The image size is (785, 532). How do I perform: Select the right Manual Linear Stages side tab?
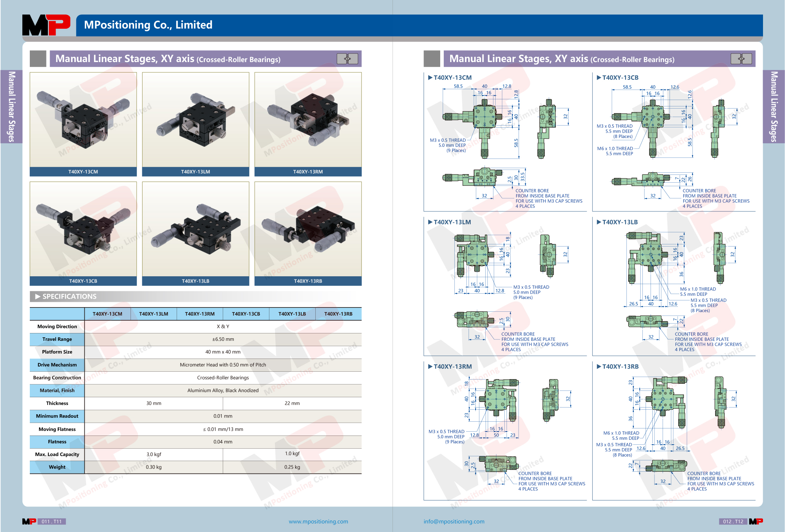pos(774,106)
